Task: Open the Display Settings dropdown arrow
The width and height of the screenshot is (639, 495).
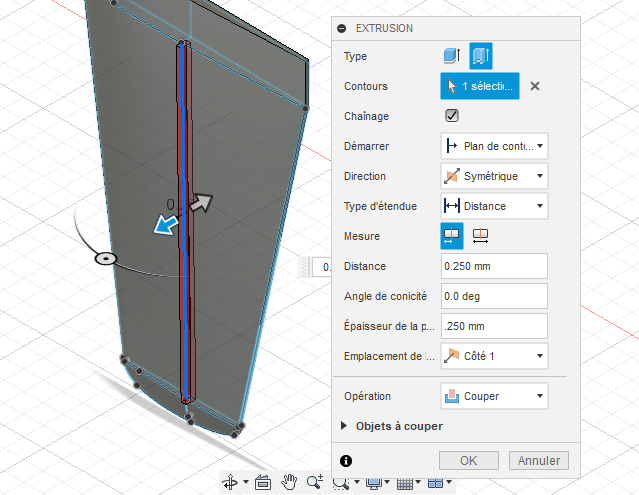Action: click(x=387, y=482)
